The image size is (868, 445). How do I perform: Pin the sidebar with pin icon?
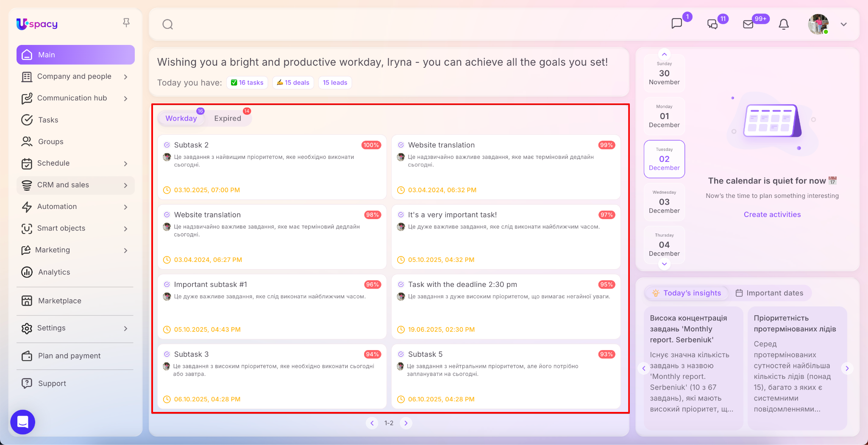(x=126, y=22)
